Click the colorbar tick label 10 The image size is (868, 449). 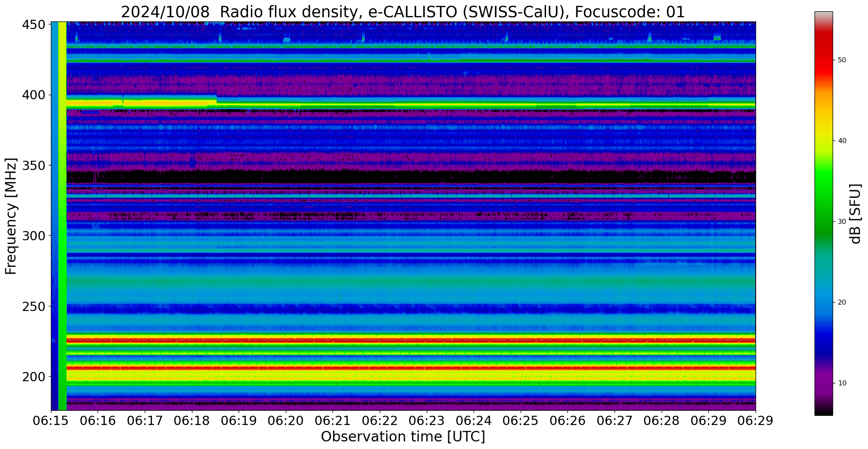point(842,383)
